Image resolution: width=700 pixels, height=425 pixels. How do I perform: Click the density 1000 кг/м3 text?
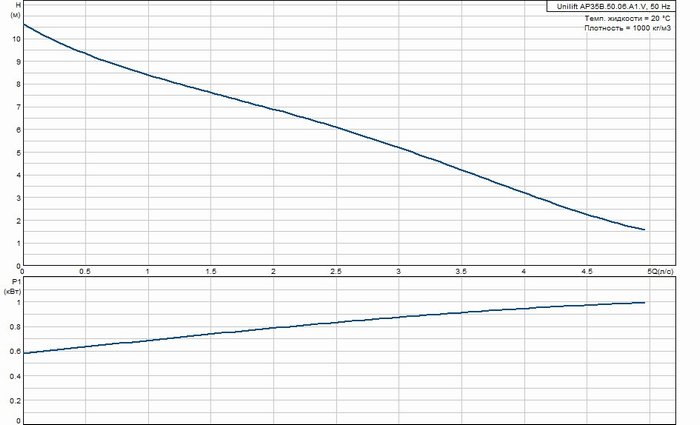tap(628, 28)
